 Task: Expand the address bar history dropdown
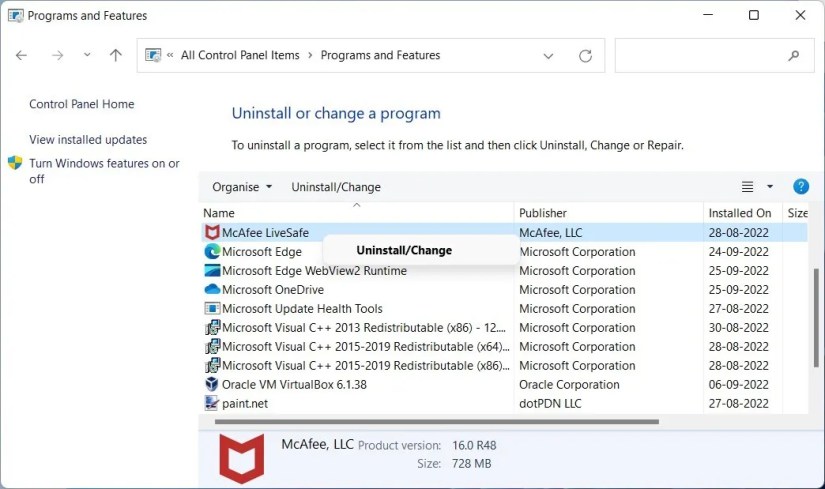[x=548, y=56]
